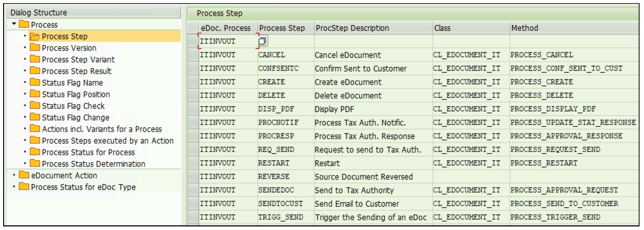
Task: Click the search help icon in Process Step field
Action: click(x=263, y=42)
